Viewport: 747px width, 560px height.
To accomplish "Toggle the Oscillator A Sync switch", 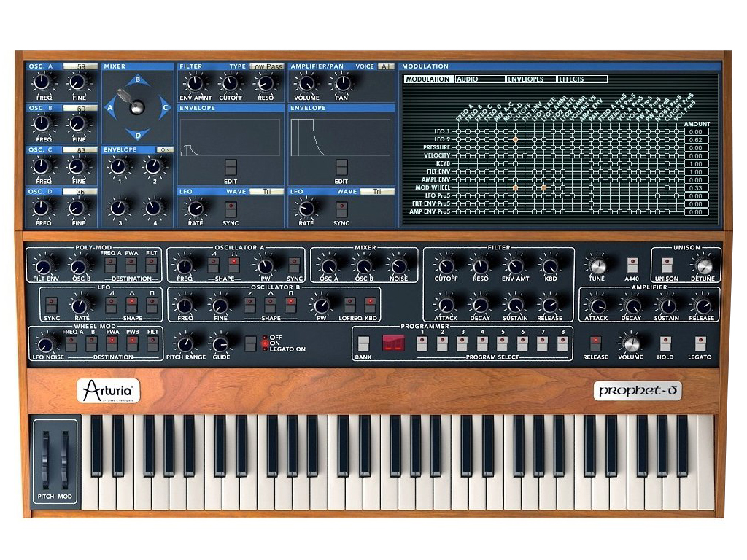I will [x=294, y=263].
